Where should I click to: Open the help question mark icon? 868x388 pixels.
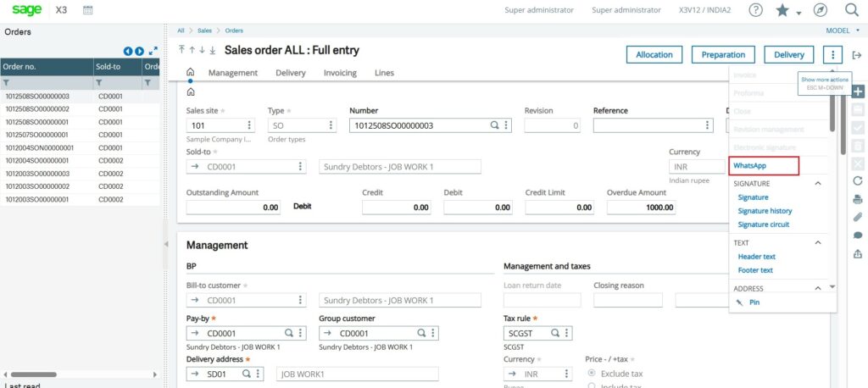point(756,10)
